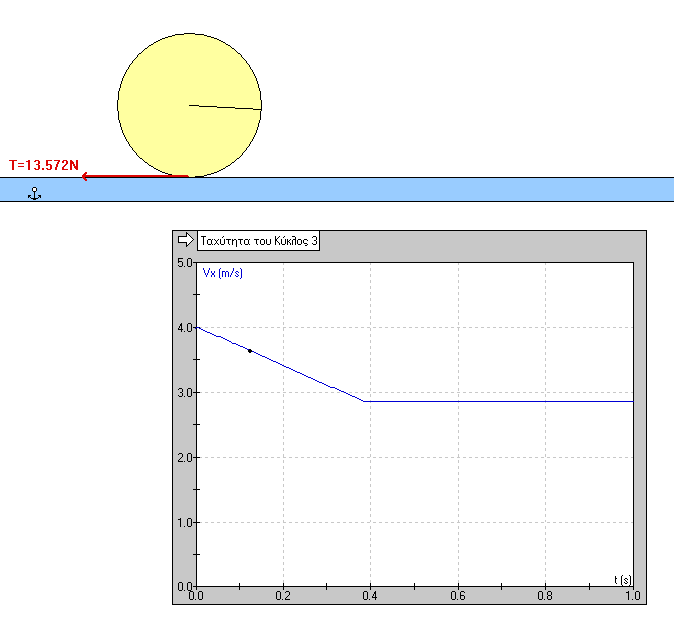
Task: Click the '0.8' x-axis value
Action: 545,596
